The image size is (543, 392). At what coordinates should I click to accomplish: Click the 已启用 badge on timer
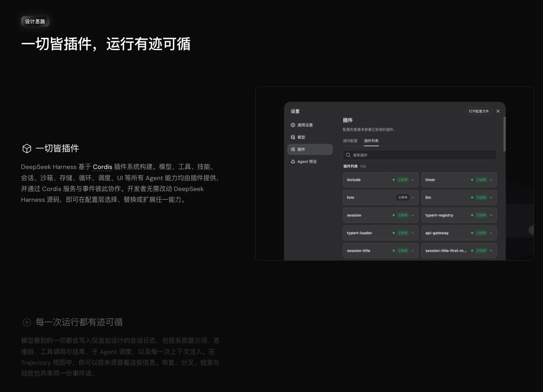pos(481,180)
